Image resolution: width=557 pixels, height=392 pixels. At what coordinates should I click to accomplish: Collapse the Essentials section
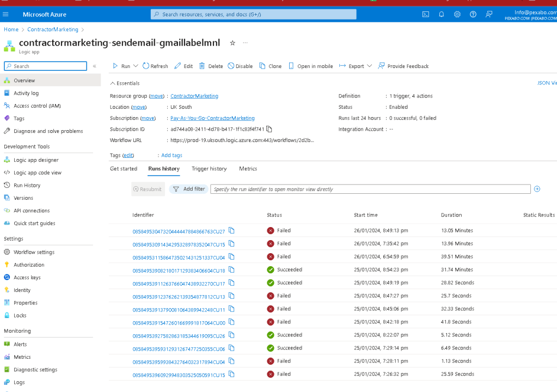[x=125, y=83]
